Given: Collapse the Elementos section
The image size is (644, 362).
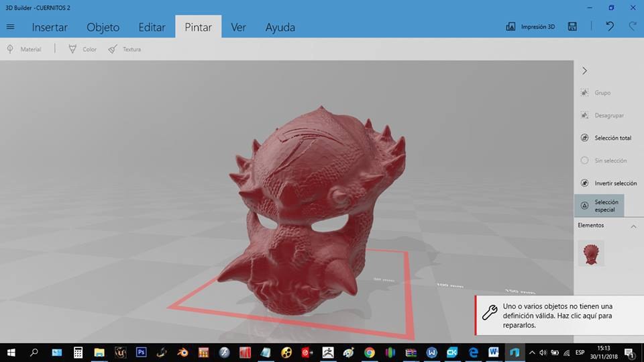Looking at the screenshot, I should coord(633,226).
